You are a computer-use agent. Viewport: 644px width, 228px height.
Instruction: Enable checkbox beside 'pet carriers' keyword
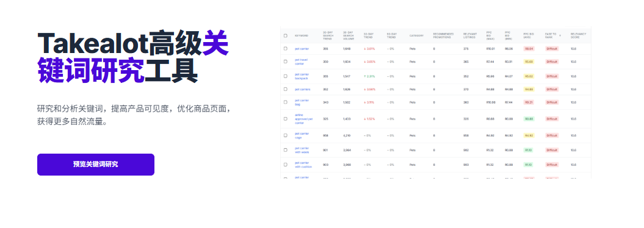(x=286, y=89)
